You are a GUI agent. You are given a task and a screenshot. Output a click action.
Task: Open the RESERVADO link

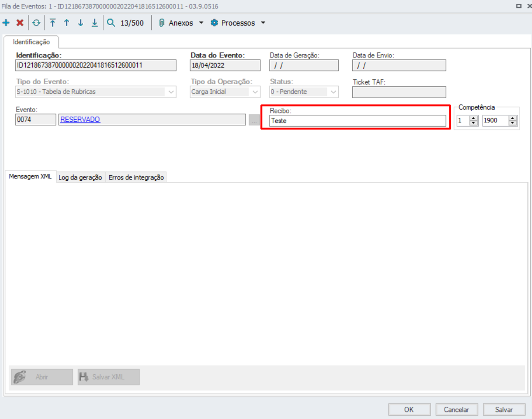pos(80,120)
